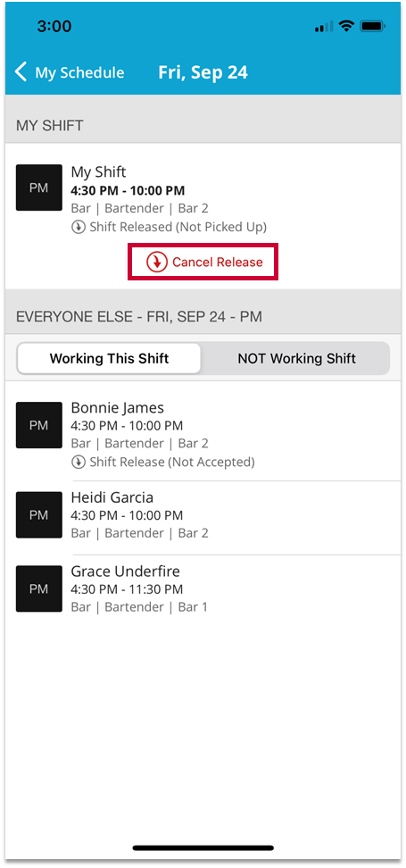Tap the battery icon in status bar

(x=372, y=26)
